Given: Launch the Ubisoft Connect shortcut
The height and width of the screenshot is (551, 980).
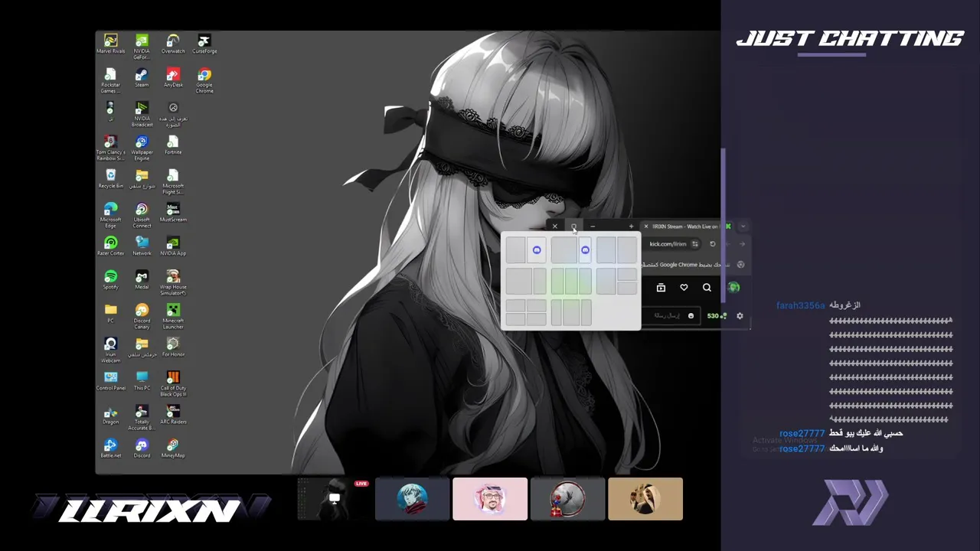Looking at the screenshot, I should coord(142,215).
